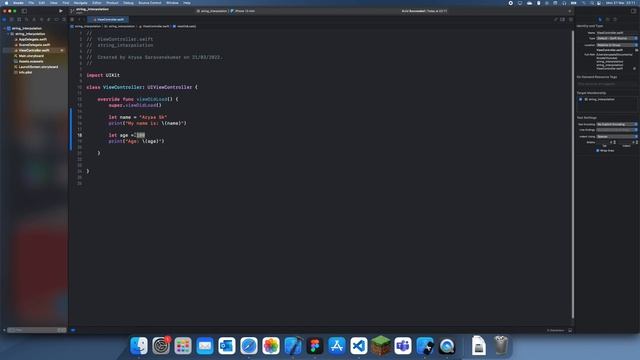
Task: Open editor options menu icon
Action: click(562, 19)
